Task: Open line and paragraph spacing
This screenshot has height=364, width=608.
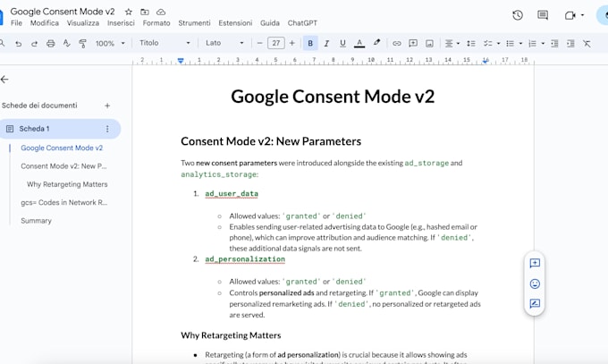Action: click(471, 44)
